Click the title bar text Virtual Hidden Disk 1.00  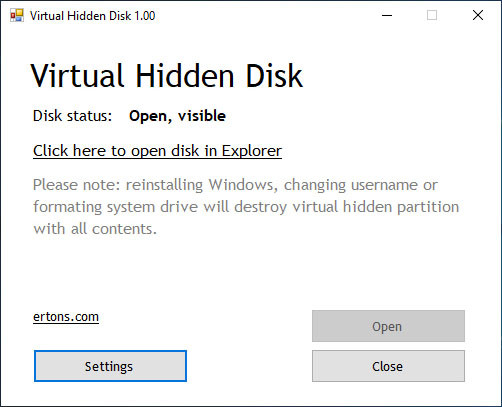pos(92,16)
